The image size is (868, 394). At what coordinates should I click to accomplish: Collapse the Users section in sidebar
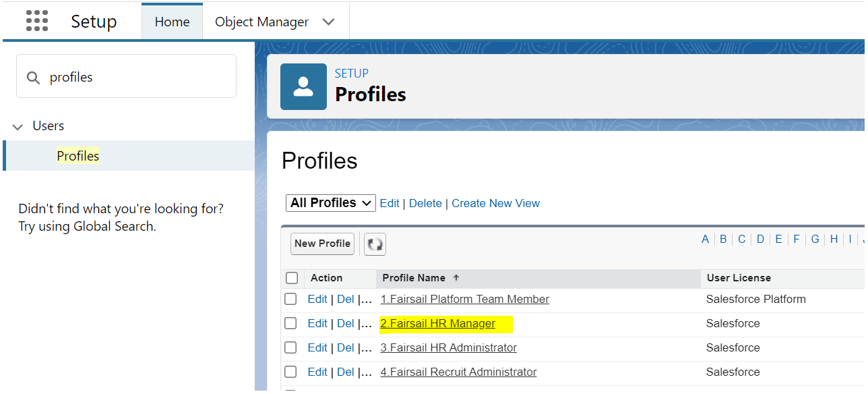click(18, 127)
